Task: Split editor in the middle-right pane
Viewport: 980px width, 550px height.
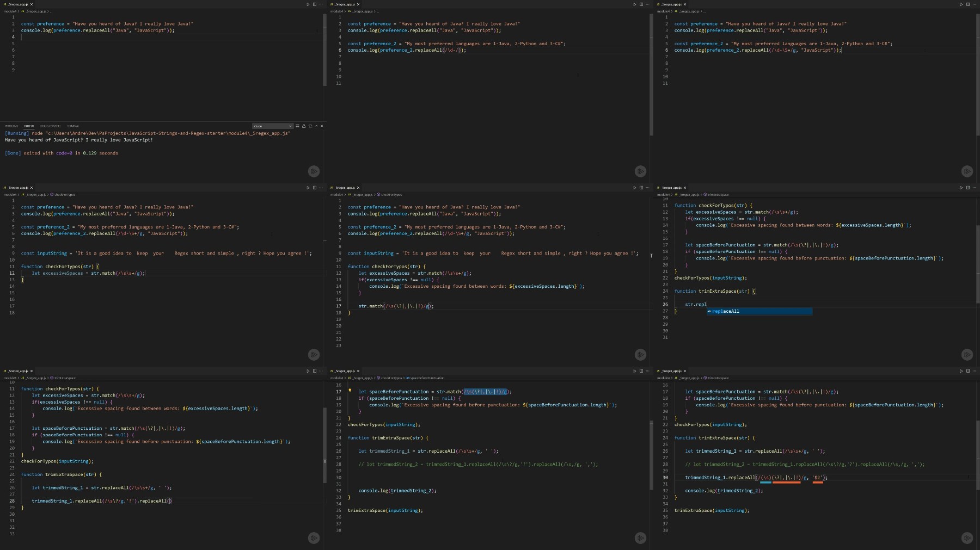Action: tap(967, 188)
